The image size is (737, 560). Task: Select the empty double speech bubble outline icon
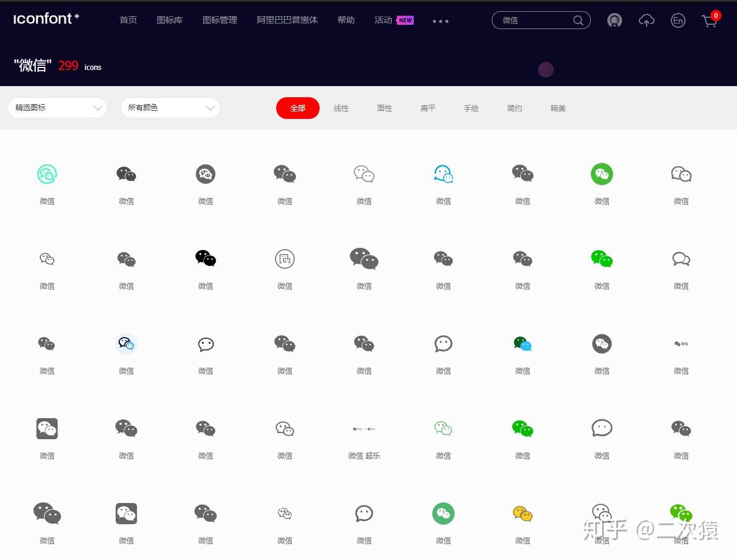coord(681,258)
